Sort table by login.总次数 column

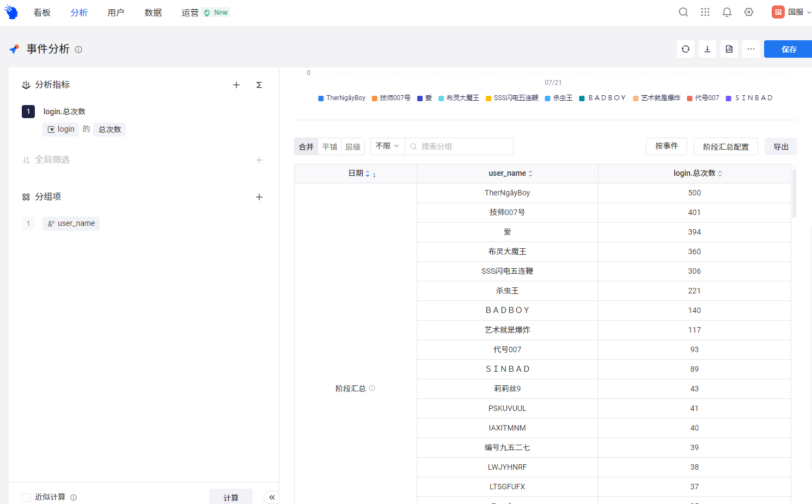tap(720, 174)
